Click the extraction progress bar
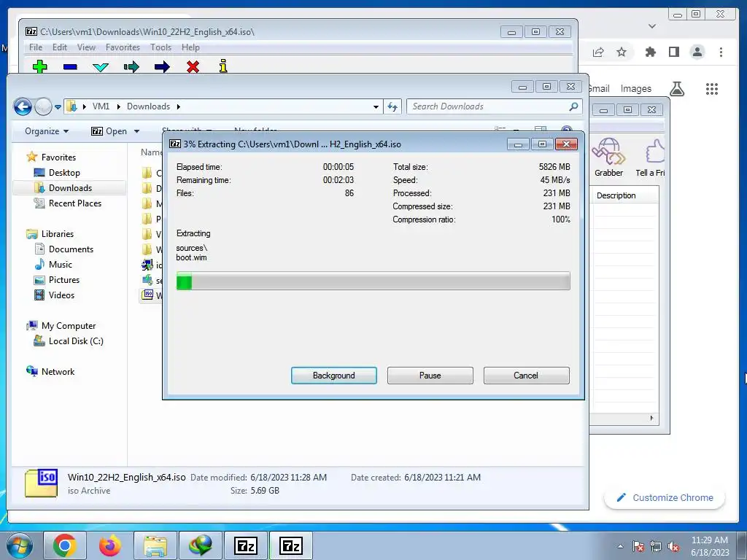Screen dimensions: 747x560 pyautogui.click(x=373, y=281)
